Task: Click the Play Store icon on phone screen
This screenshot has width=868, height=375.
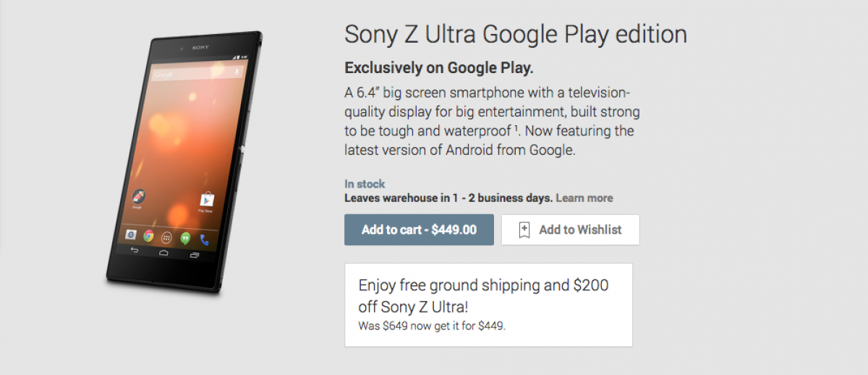Action: 205,201
